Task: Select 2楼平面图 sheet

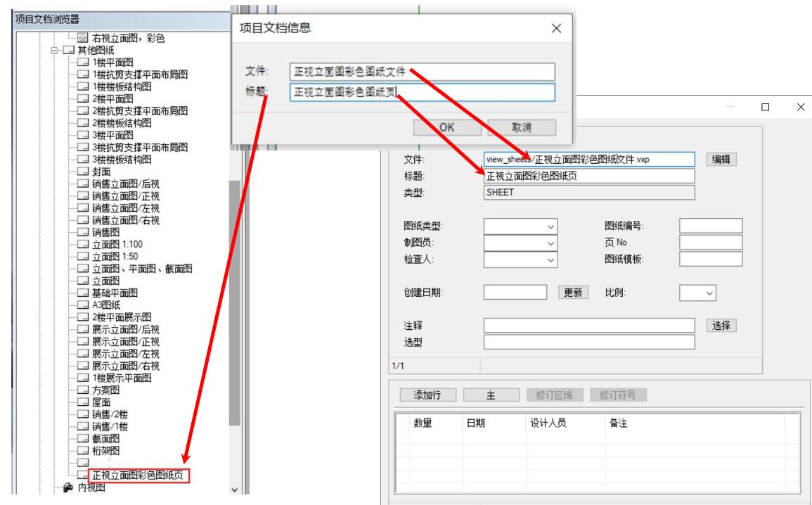Action: click(x=112, y=99)
